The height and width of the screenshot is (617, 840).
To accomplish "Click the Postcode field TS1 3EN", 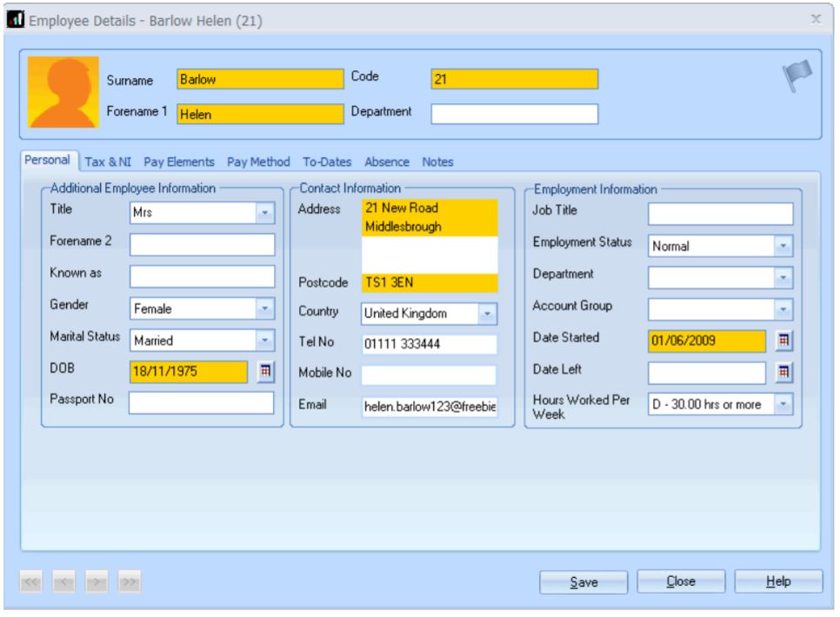I will tap(430, 282).
